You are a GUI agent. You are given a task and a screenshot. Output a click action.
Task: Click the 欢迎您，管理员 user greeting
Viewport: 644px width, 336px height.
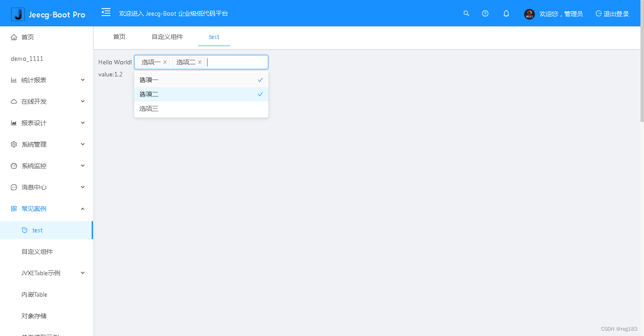pyautogui.click(x=561, y=14)
